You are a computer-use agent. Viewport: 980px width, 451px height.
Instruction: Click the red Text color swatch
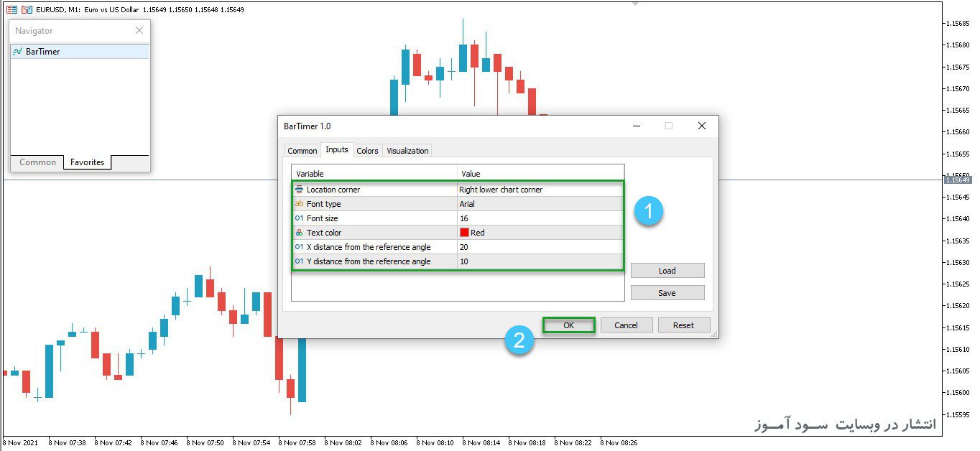(464, 233)
